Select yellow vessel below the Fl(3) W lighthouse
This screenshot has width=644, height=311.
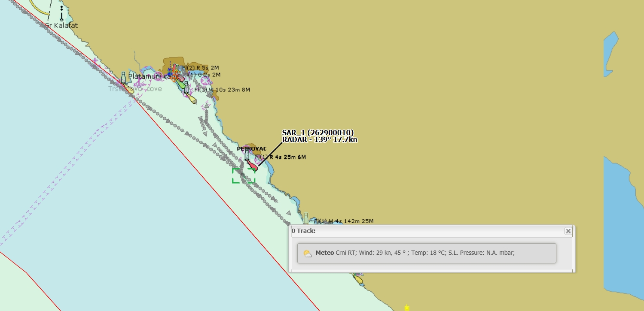[191, 99]
